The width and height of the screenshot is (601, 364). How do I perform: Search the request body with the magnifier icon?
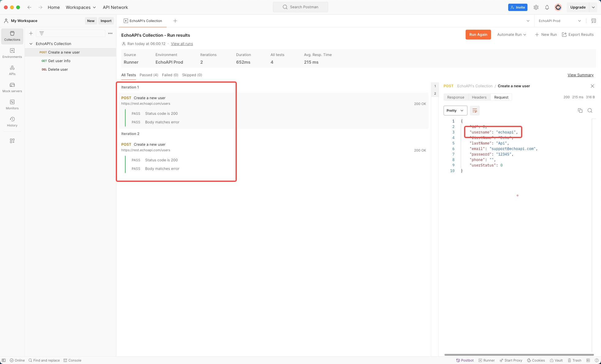[x=590, y=111]
